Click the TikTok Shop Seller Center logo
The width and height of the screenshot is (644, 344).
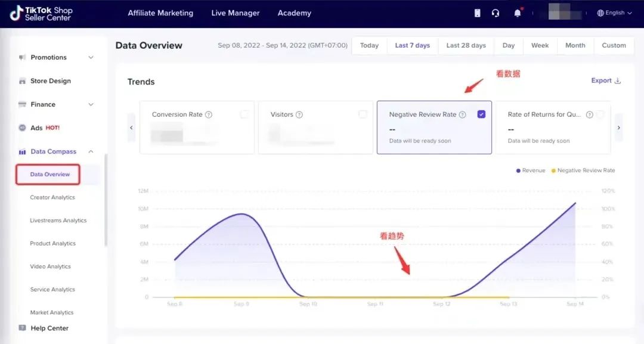tap(41, 14)
